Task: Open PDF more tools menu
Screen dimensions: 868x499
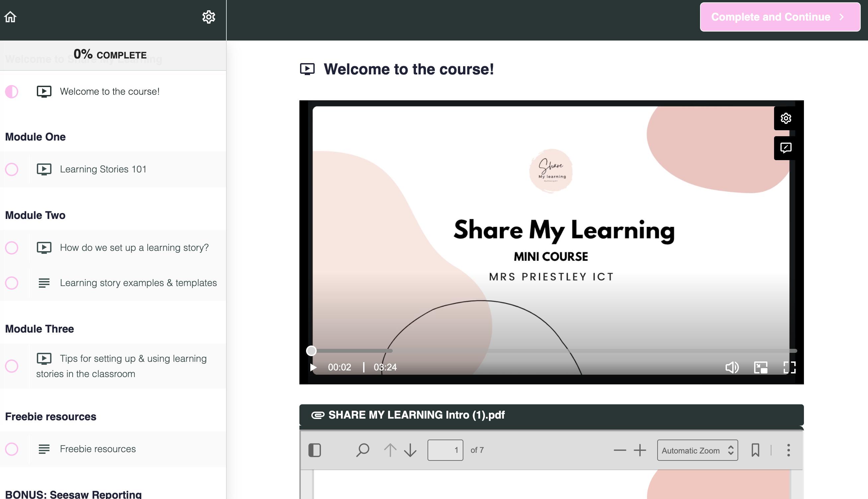Action: tap(788, 450)
